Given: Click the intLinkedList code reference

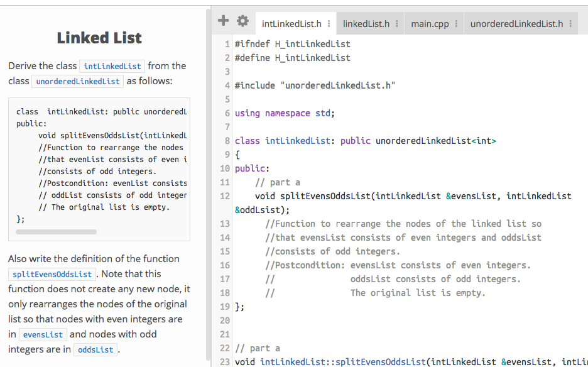Looking at the screenshot, I should click(112, 66).
